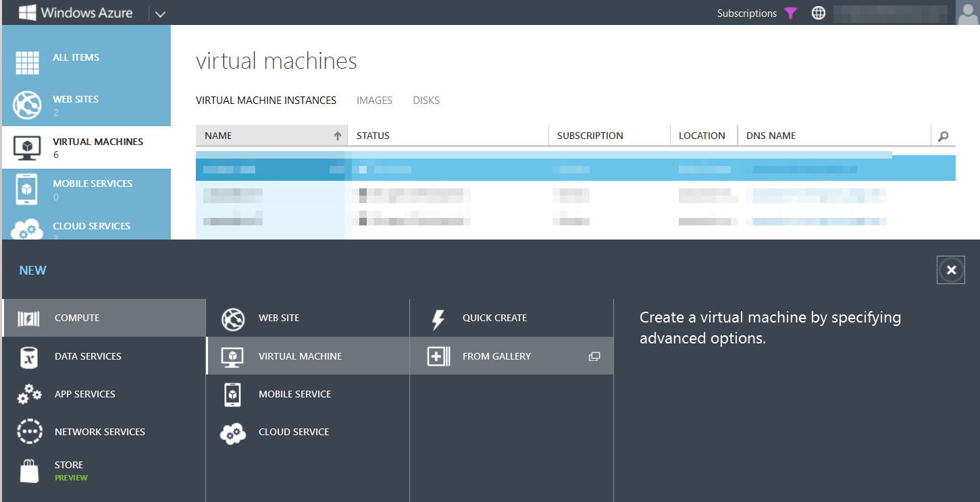The image size is (980, 502).
Task: Sort by the DNS Name column header
Action: tap(834, 136)
